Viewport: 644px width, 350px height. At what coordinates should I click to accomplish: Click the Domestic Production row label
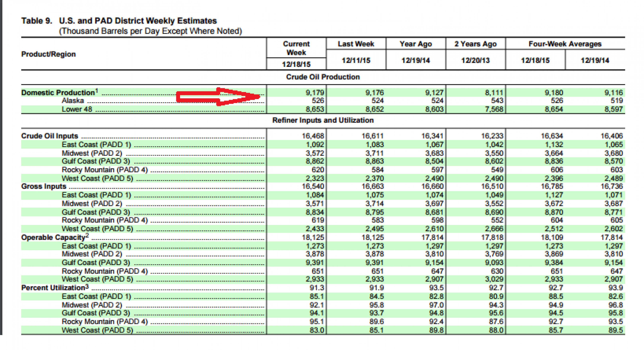pos(58,93)
